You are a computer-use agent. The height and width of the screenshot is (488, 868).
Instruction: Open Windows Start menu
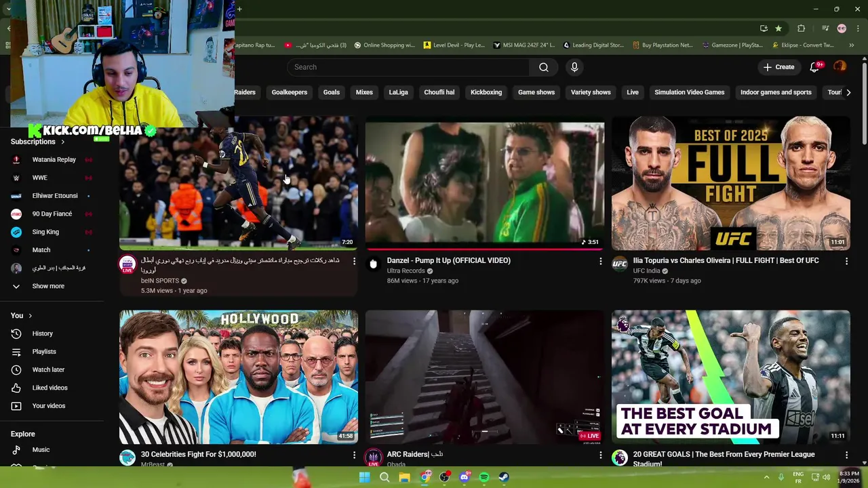click(x=364, y=477)
